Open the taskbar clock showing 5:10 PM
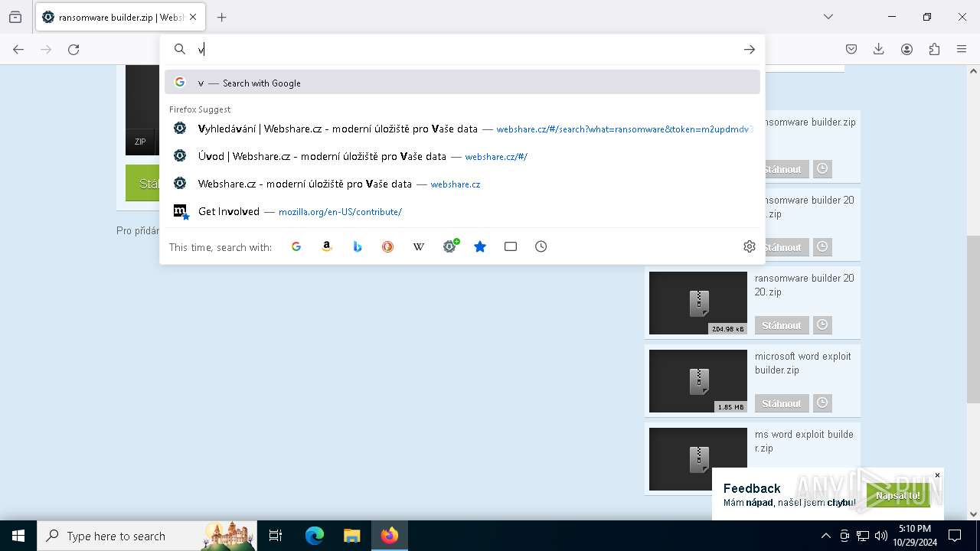This screenshot has width=980, height=551. click(915, 536)
